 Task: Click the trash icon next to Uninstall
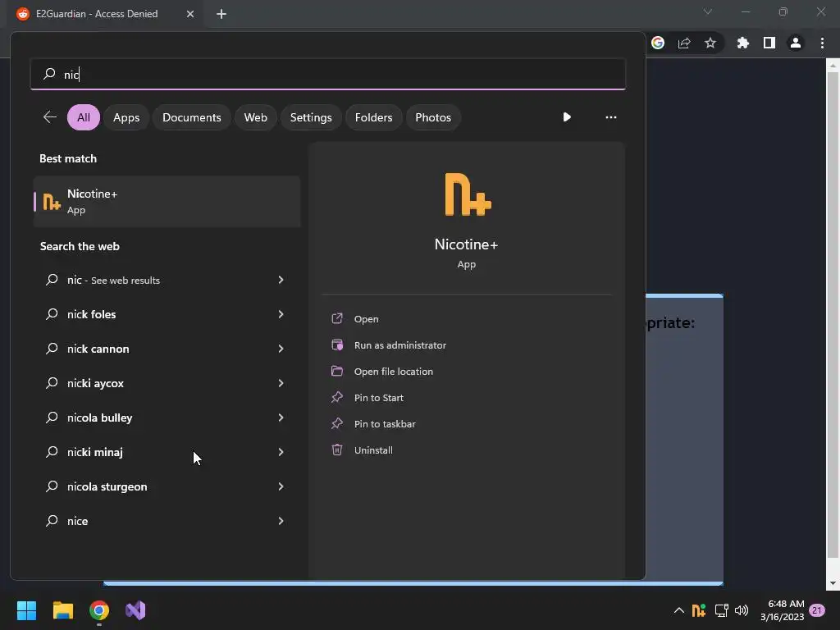[337, 450]
